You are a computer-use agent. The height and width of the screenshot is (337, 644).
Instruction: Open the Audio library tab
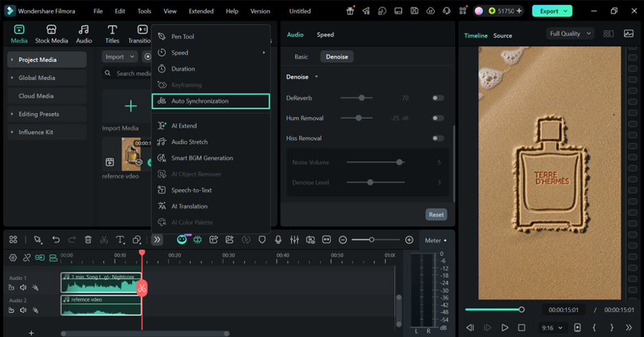[x=84, y=34]
